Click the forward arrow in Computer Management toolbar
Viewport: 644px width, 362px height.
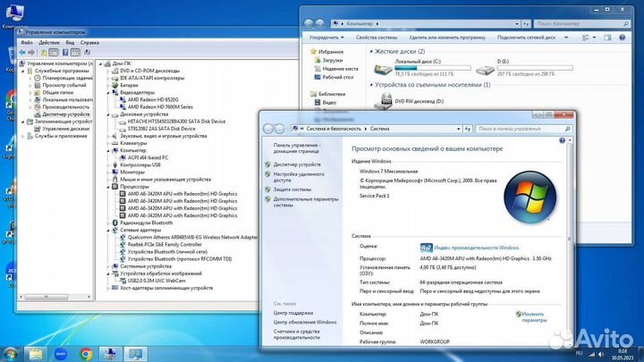[31, 52]
